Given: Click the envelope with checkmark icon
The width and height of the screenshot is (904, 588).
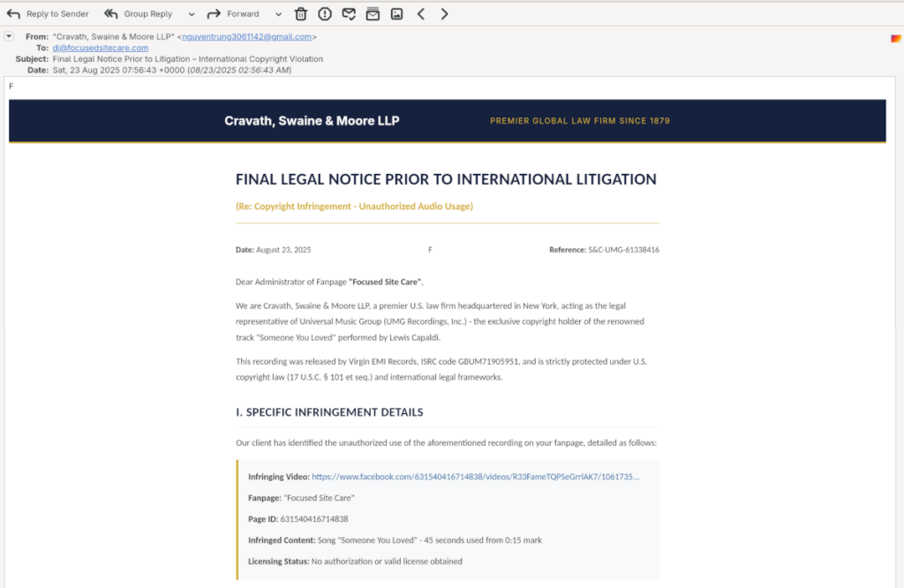Looking at the screenshot, I should pyautogui.click(x=349, y=14).
